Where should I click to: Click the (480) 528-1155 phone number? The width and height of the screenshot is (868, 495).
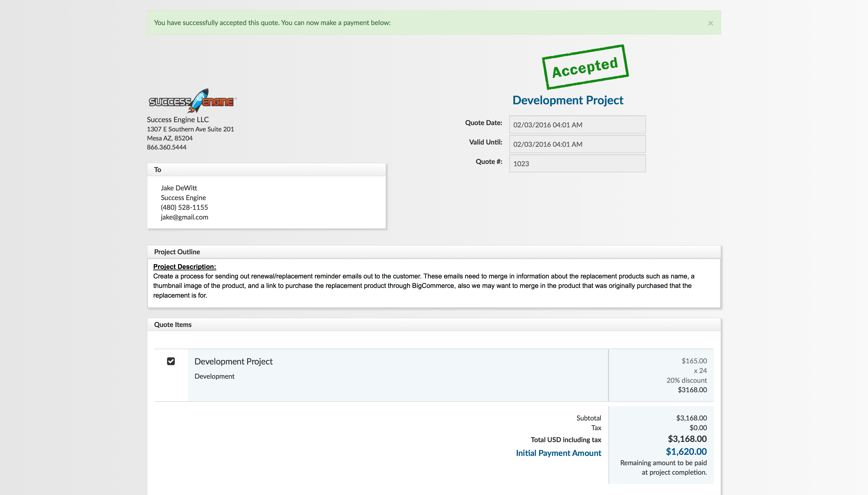click(184, 207)
